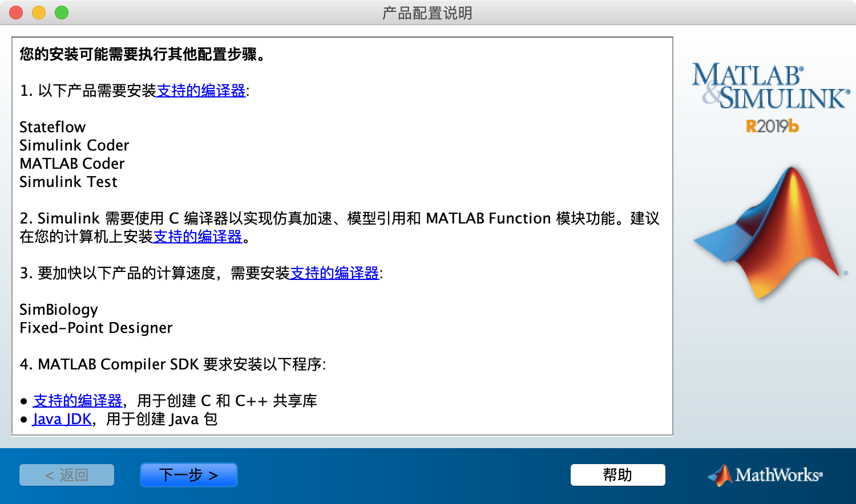Viewport: 856px width, 504px height.
Task: Open the Java JDK link
Action: pos(62,419)
